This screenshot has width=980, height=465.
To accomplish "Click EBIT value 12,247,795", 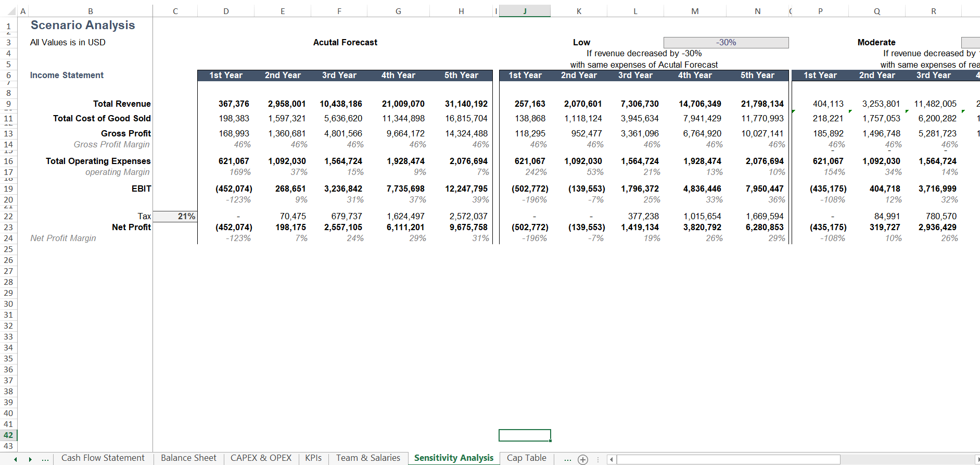I will click(466, 188).
